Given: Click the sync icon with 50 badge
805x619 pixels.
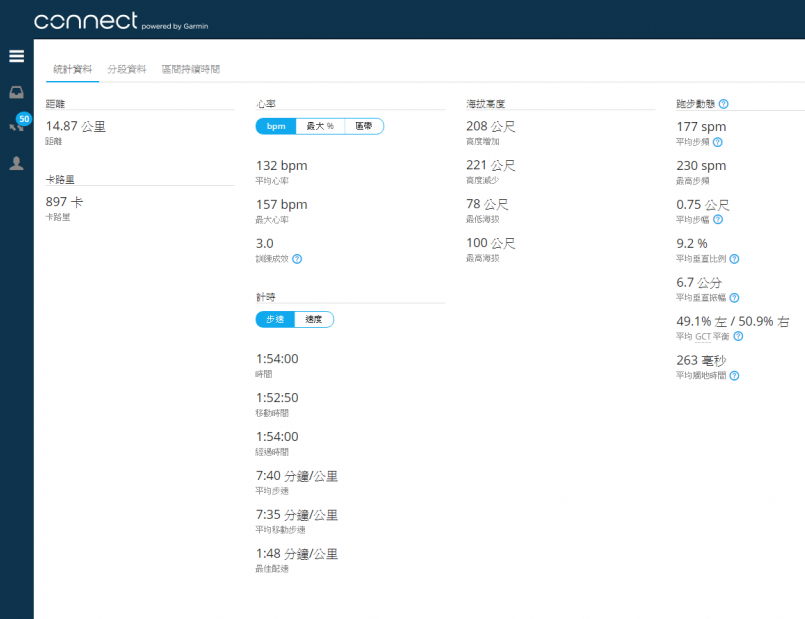Looking at the screenshot, I should (17, 126).
